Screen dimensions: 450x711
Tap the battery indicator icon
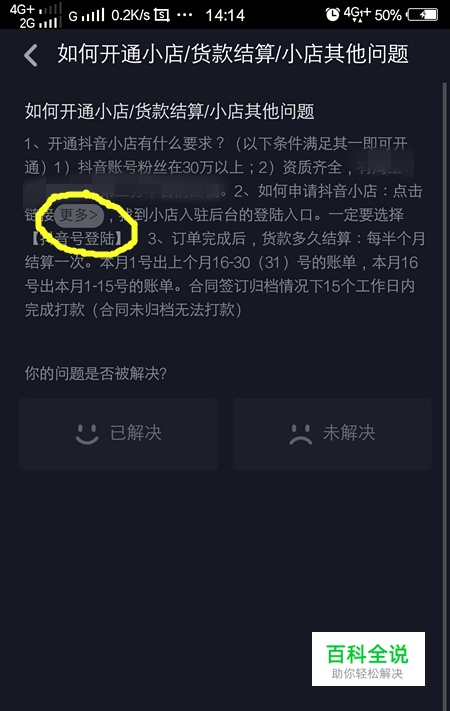tap(422, 15)
